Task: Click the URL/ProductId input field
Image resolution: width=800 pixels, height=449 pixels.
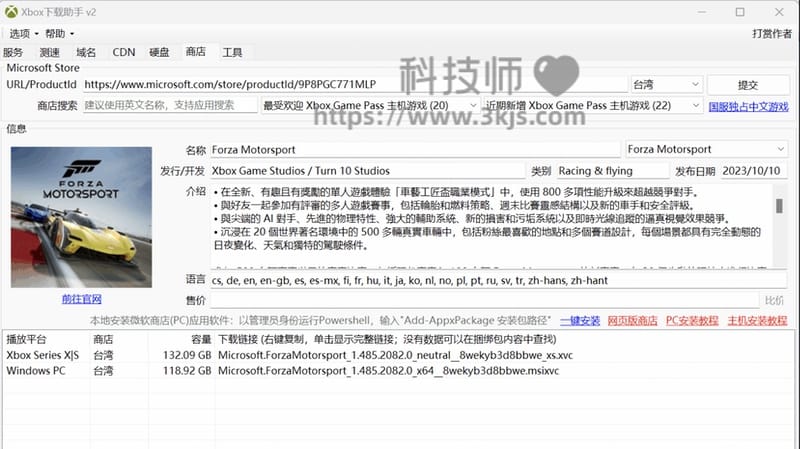Action: 355,85
